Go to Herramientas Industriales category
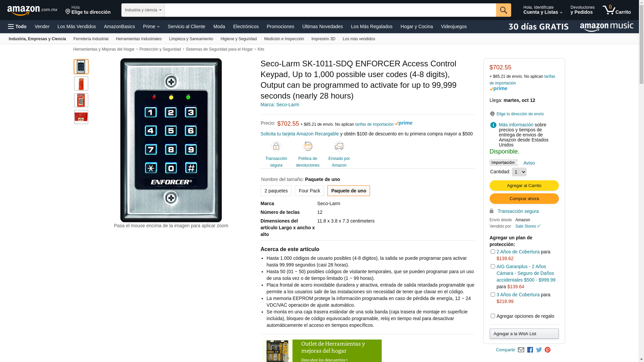Screen dimensions: 644x362 coord(139,39)
